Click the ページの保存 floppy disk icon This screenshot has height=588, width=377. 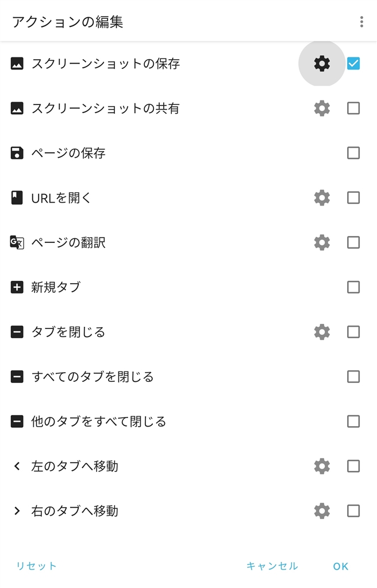(x=17, y=153)
